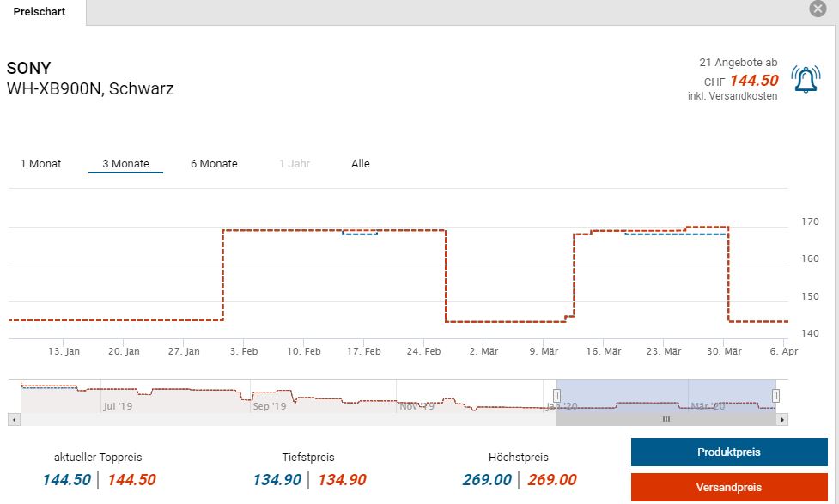This screenshot has height=504, width=839.
Task: Click the '3. Feb' axis label
Action: pos(244,351)
